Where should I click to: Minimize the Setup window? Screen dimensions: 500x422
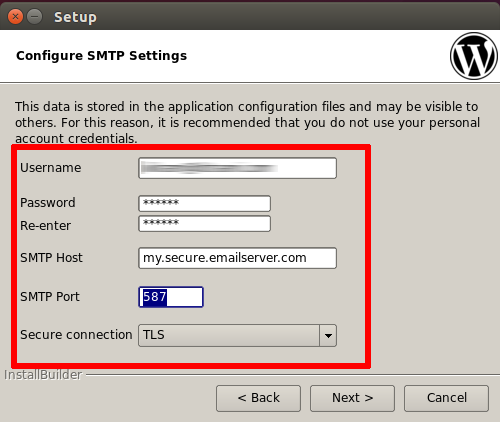[x=34, y=16]
